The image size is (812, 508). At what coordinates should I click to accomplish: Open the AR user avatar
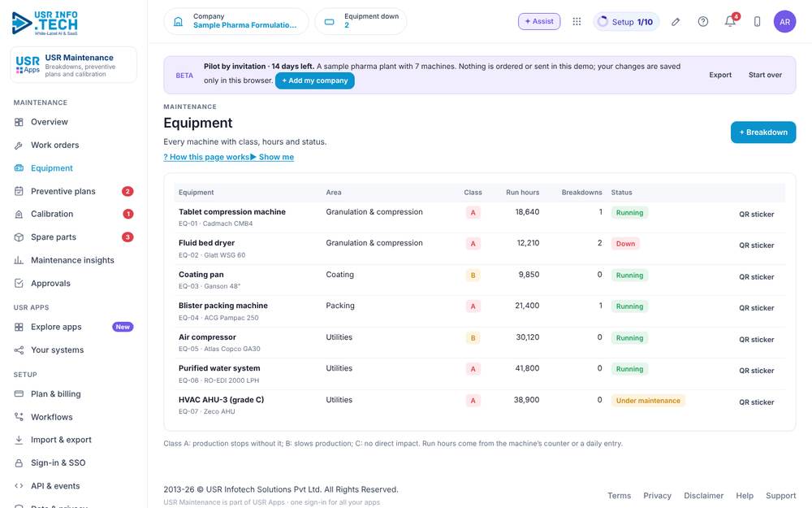point(784,22)
